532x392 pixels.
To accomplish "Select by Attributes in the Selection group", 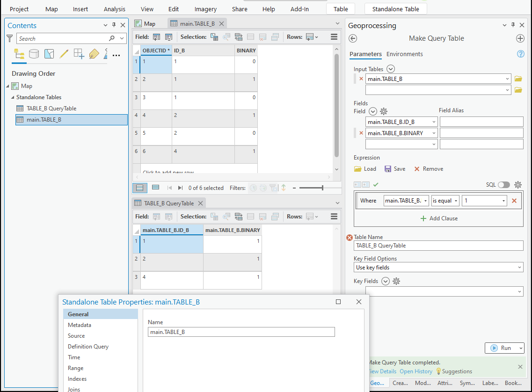I will pyautogui.click(x=214, y=36).
